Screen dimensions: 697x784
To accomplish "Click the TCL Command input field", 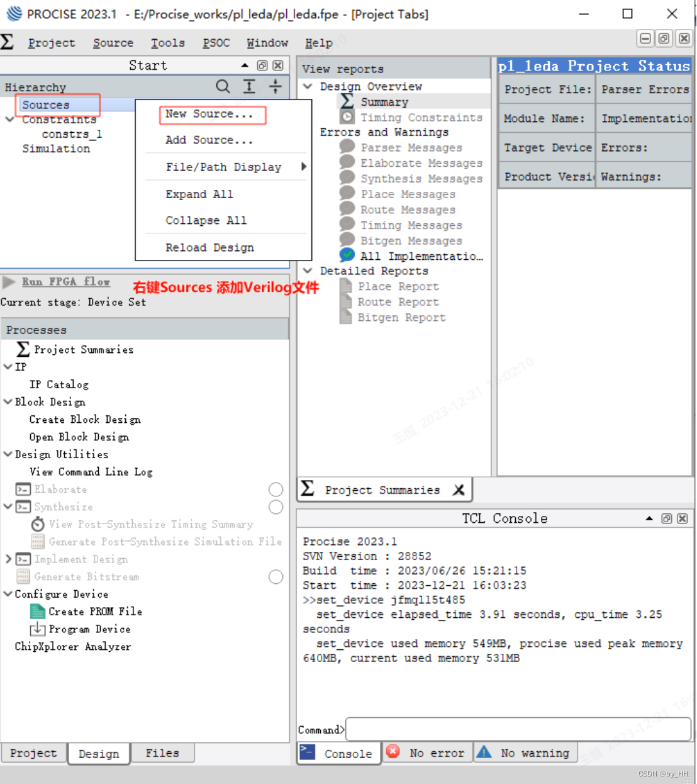I will (518, 729).
